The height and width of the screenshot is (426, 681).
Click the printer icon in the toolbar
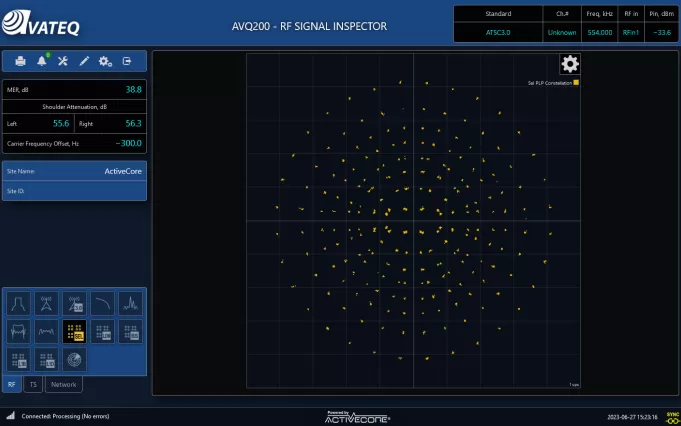pos(20,61)
